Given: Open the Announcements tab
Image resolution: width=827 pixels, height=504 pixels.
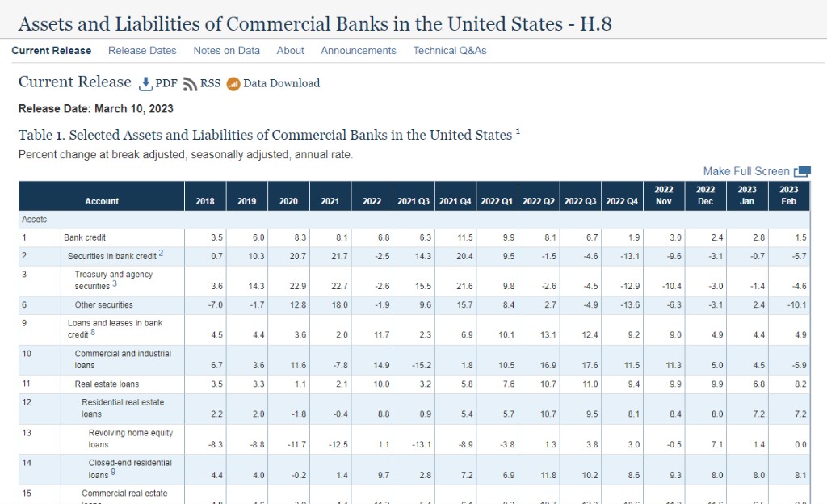Looking at the screenshot, I should pos(359,51).
